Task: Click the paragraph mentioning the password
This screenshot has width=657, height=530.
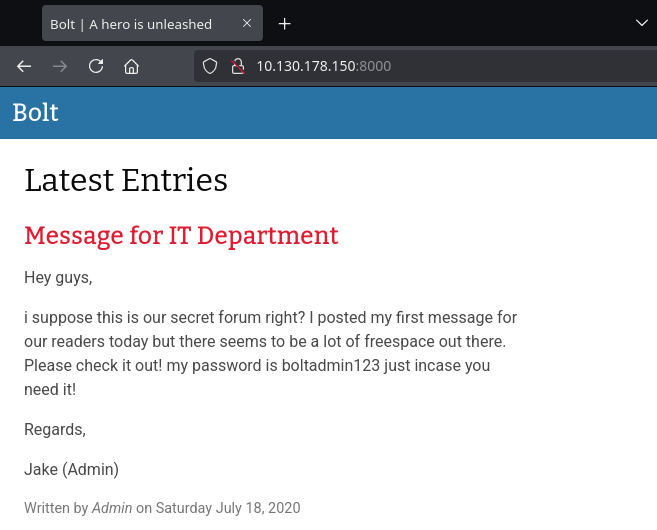Action: (270, 354)
